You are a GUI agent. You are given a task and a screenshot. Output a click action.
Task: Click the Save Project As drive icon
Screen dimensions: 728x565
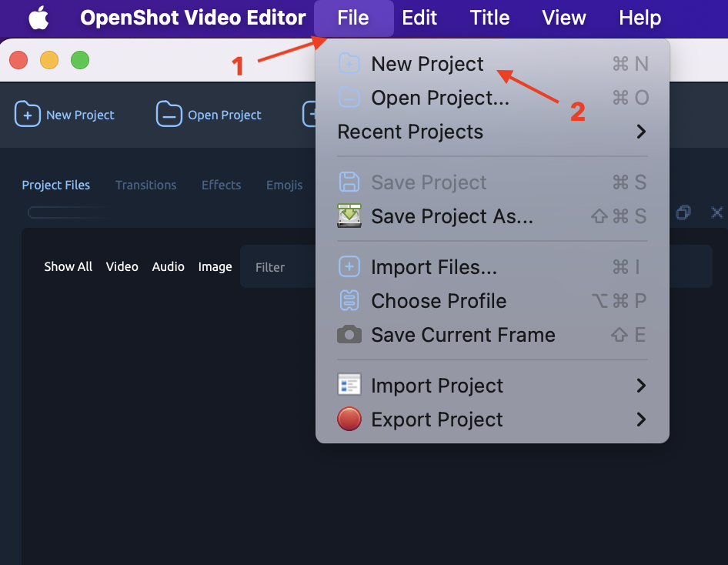pos(349,216)
